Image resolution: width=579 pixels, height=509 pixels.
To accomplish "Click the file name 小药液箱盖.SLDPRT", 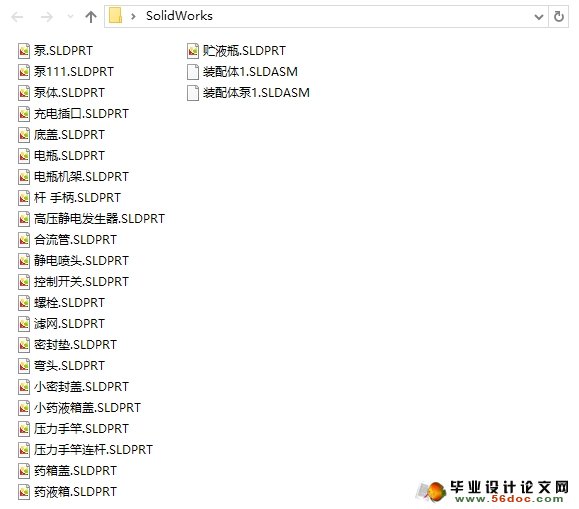I will pos(87,409).
